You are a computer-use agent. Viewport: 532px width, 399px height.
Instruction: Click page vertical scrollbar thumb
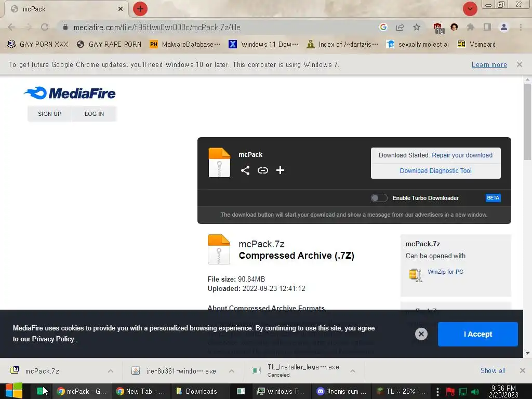[x=527, y=122]
